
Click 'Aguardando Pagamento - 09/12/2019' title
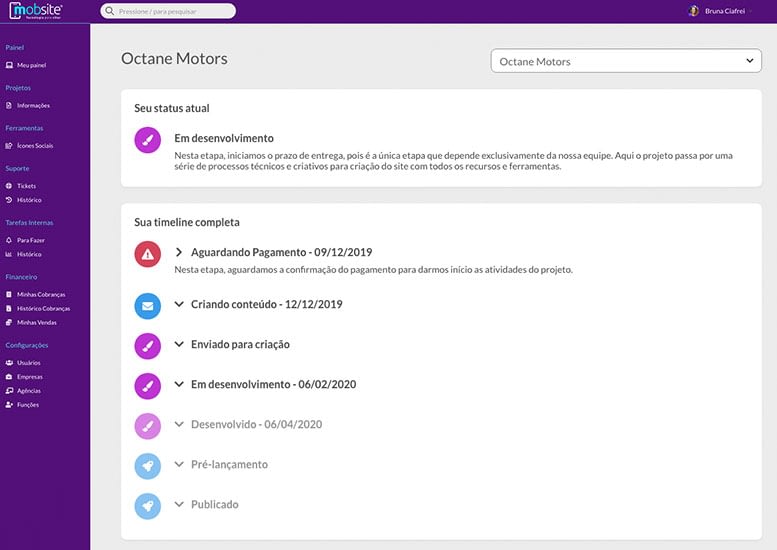pyautogui.click(x=281, y=252)
